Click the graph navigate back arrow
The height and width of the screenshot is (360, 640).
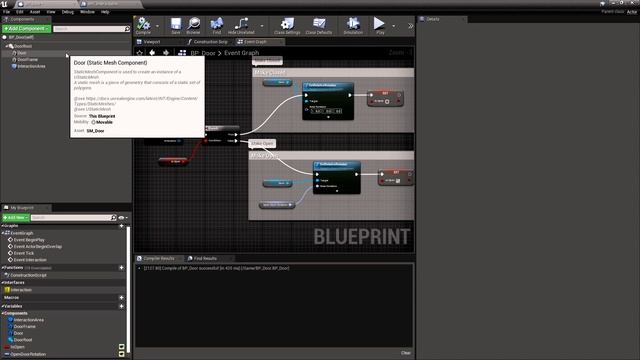152,53
